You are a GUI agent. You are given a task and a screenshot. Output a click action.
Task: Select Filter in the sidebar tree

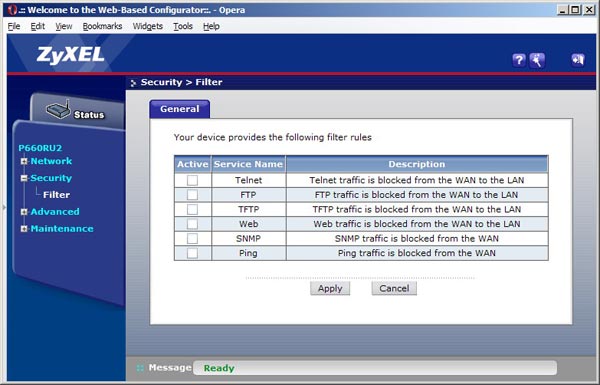pos(56,195)
